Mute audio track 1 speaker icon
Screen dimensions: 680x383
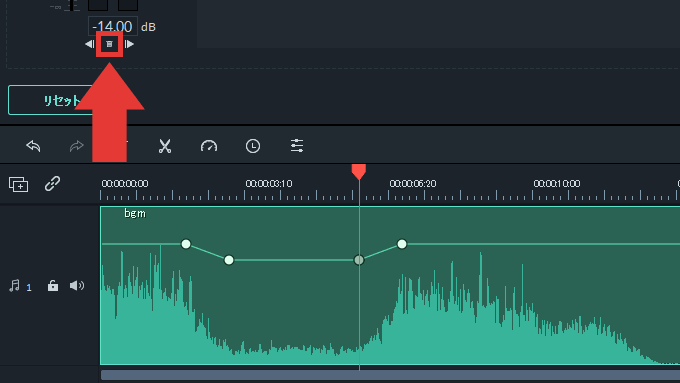77,285
